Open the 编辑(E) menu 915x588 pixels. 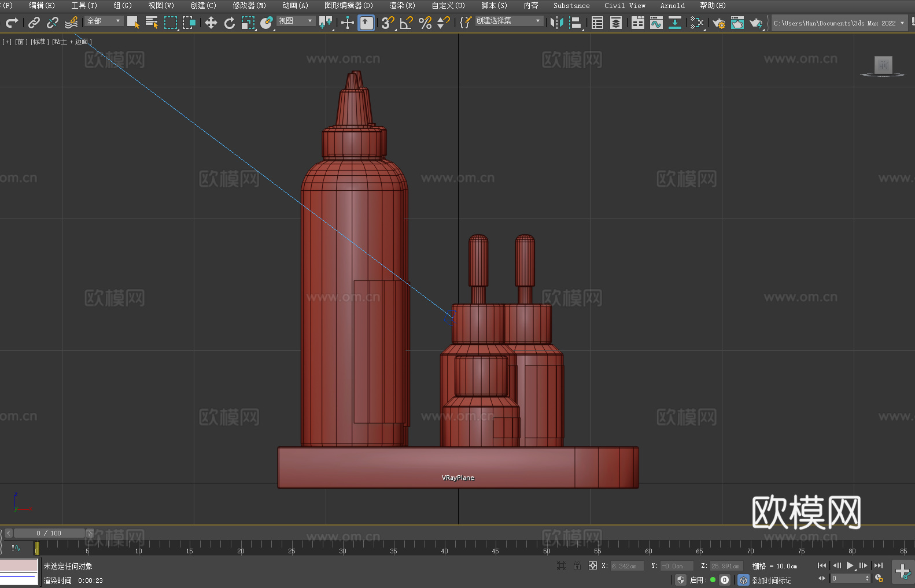42,5
